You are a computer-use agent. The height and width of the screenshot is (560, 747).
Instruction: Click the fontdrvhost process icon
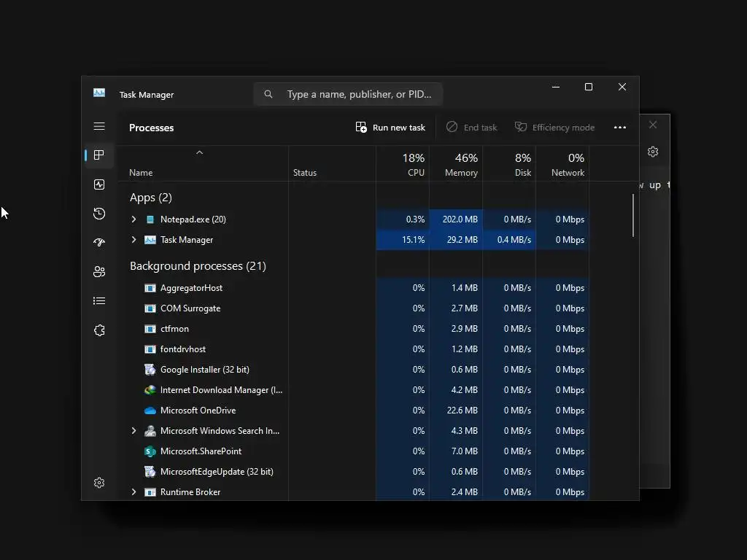(x=150, y=349)
